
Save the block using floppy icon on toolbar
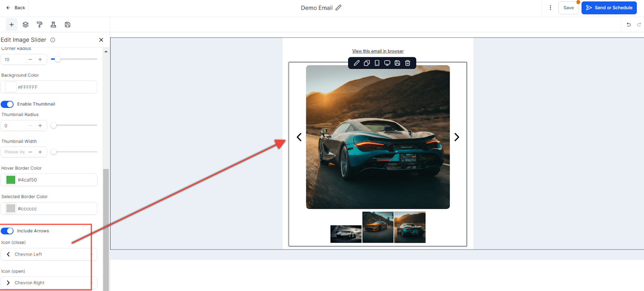click(397, 63)
